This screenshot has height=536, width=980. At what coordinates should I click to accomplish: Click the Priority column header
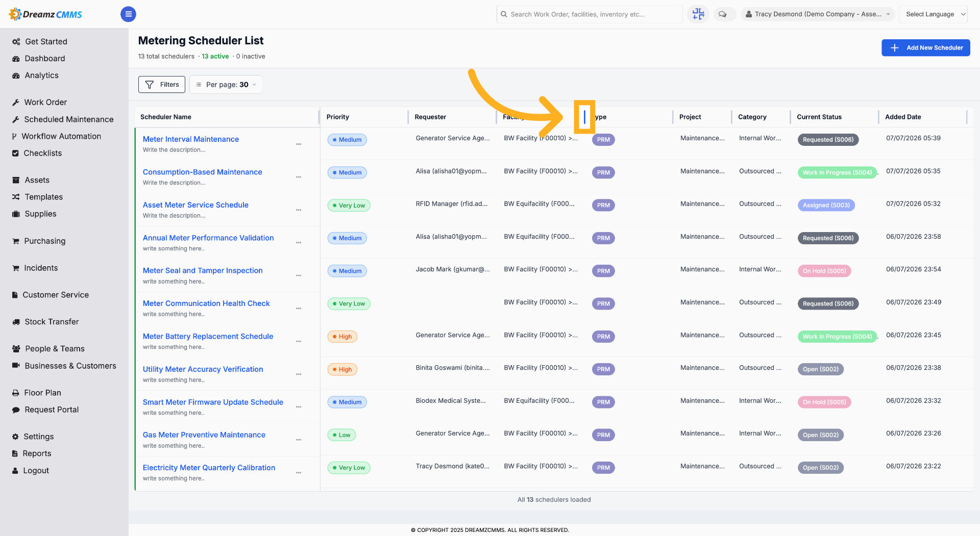pos(338,117)
